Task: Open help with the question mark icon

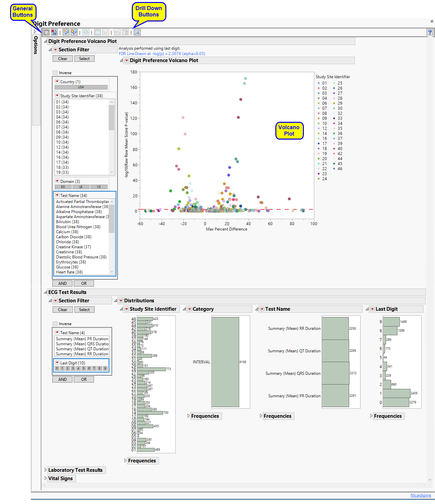Action: point(430,32)
